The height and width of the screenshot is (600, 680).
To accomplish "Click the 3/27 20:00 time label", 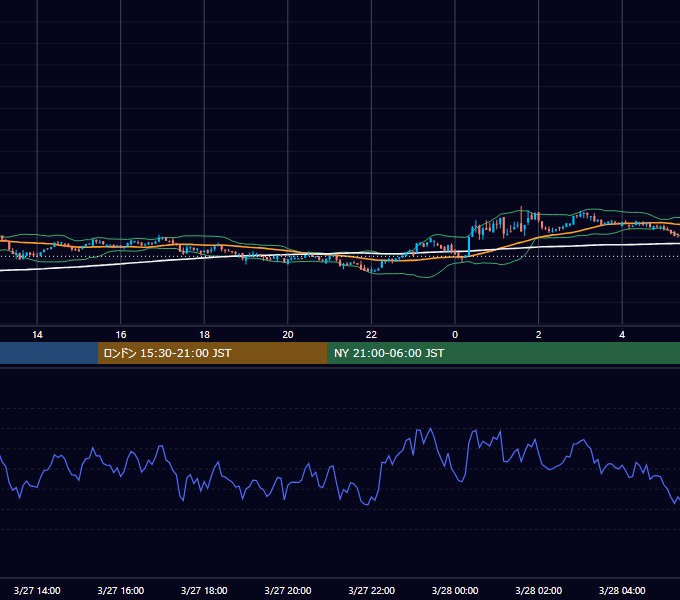I will 288,590.
